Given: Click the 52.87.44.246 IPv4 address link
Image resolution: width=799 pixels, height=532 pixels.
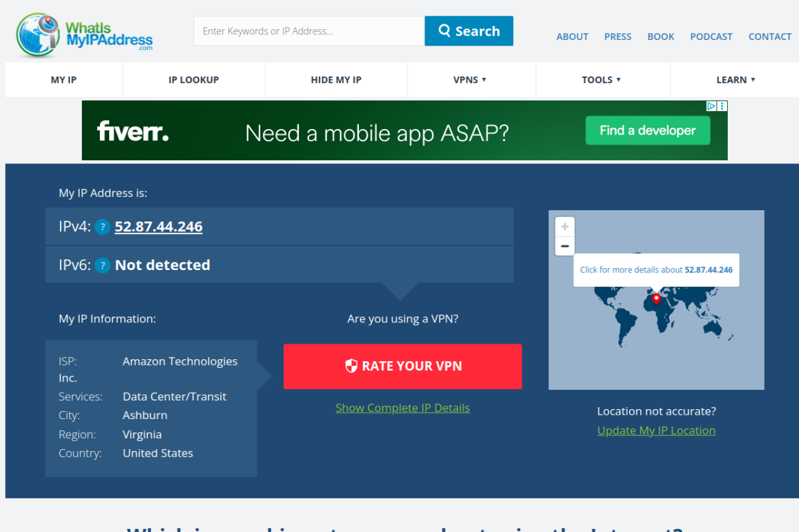Looking at the screenshot, I should (x=159, y=227).
